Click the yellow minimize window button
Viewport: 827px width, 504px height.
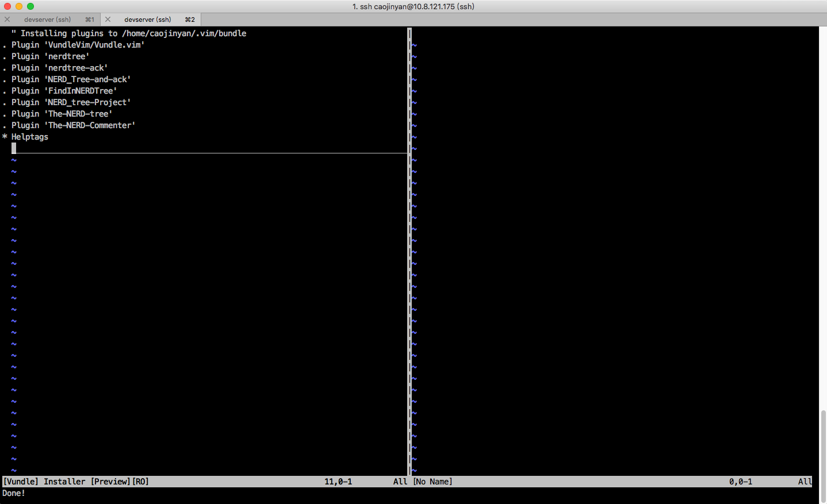(19, 6)
